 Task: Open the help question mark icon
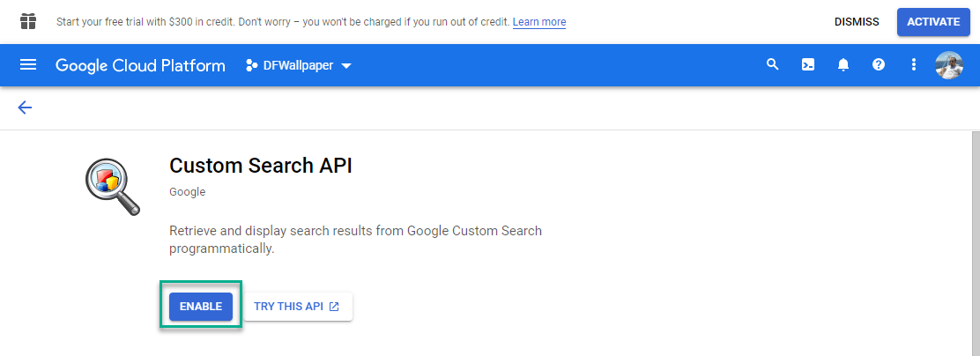click(x=879, y=64)
